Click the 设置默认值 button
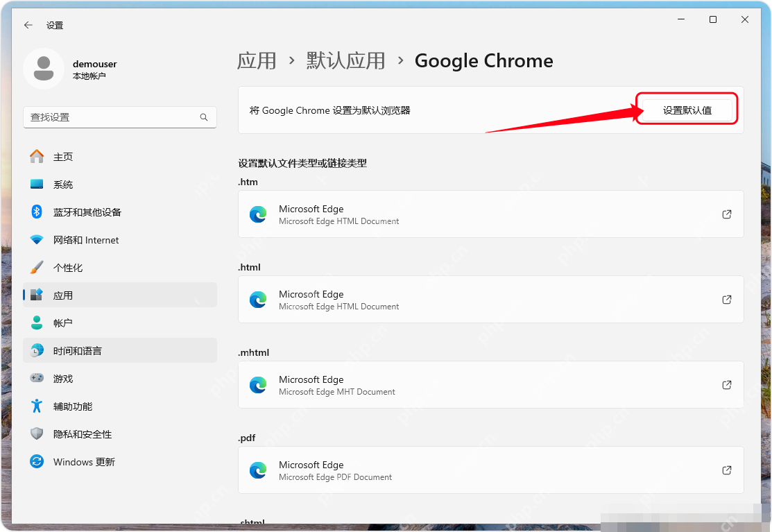The height and width of the screenshot is (532, 772). (x=687, y=110)
